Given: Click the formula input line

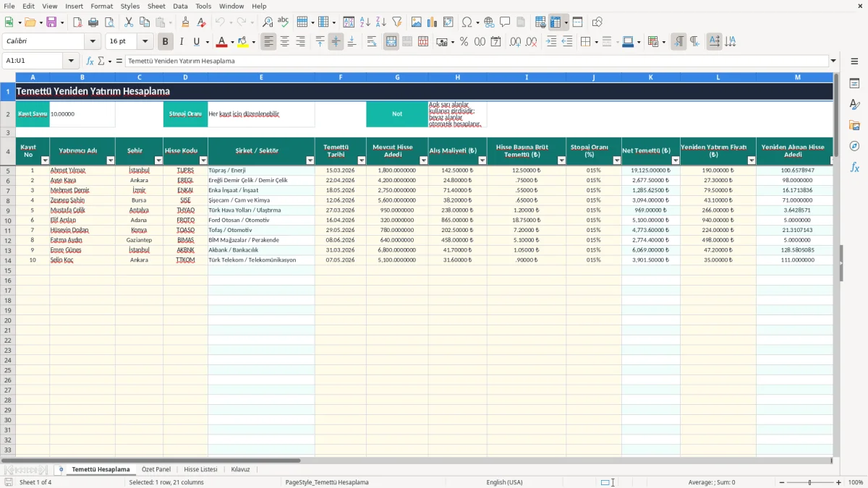Looking at the screenshot, I should 477,61.
